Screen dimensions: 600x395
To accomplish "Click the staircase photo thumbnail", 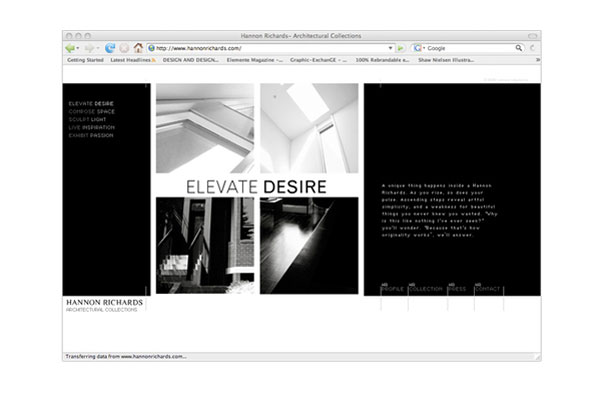I will (205, 245).
